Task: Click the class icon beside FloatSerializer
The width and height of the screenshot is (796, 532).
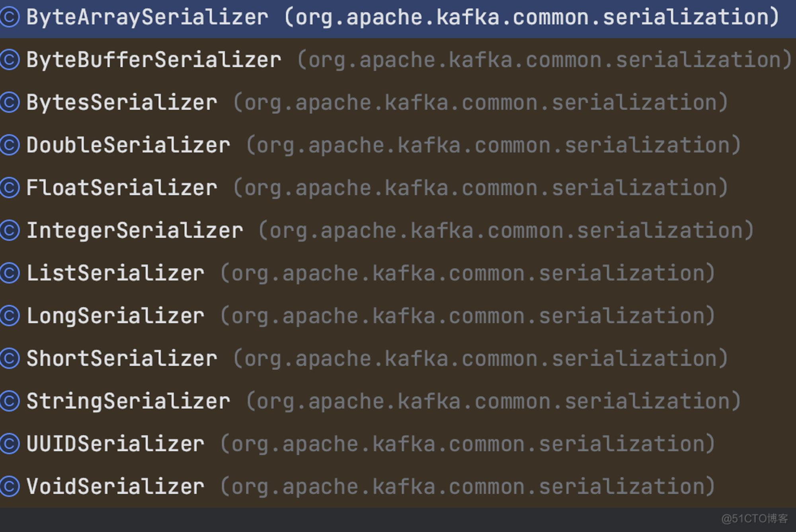Action: click(x=10, y=187)
